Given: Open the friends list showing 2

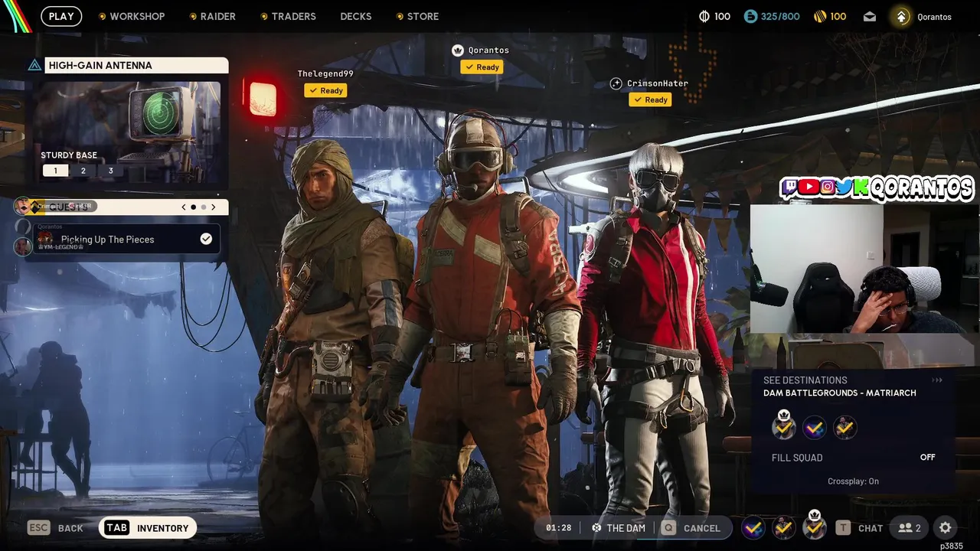Looking at the screenshot, I should 910,528.
